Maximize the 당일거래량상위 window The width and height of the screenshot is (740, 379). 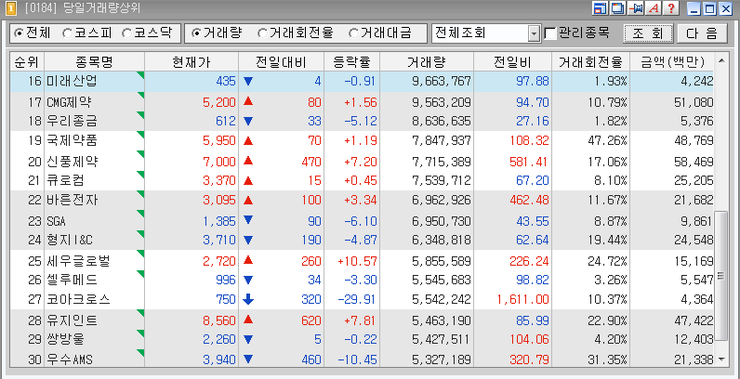709,8
